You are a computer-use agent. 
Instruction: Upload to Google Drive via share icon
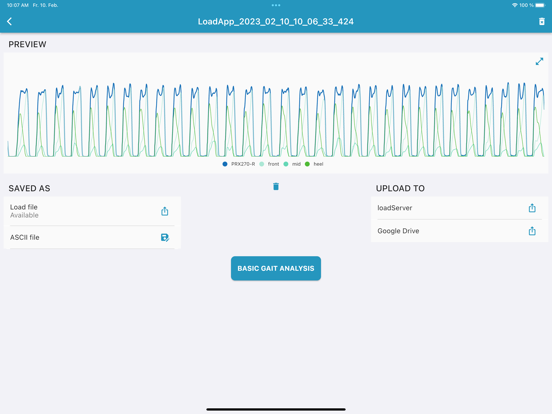[532, 231]
